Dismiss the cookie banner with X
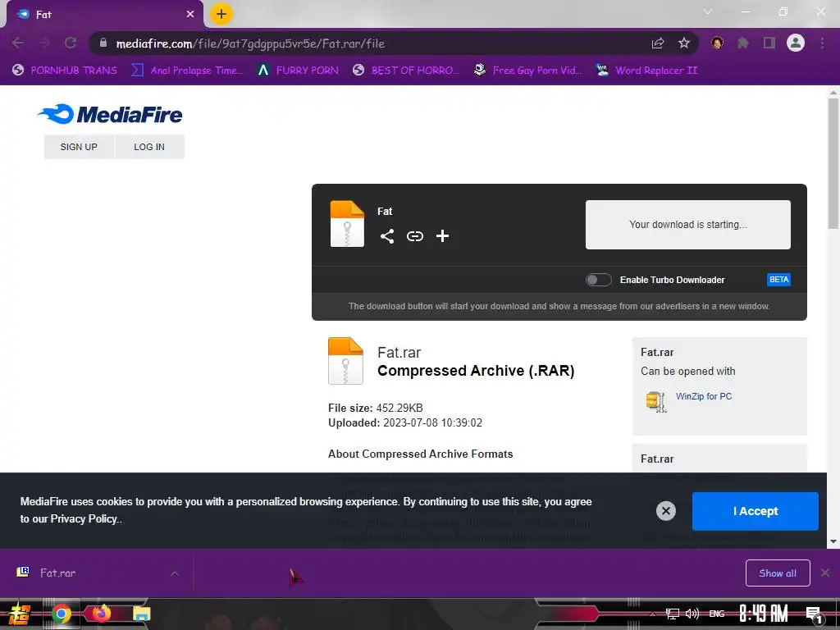Viewport: 840px width, 630px height. 666,511
